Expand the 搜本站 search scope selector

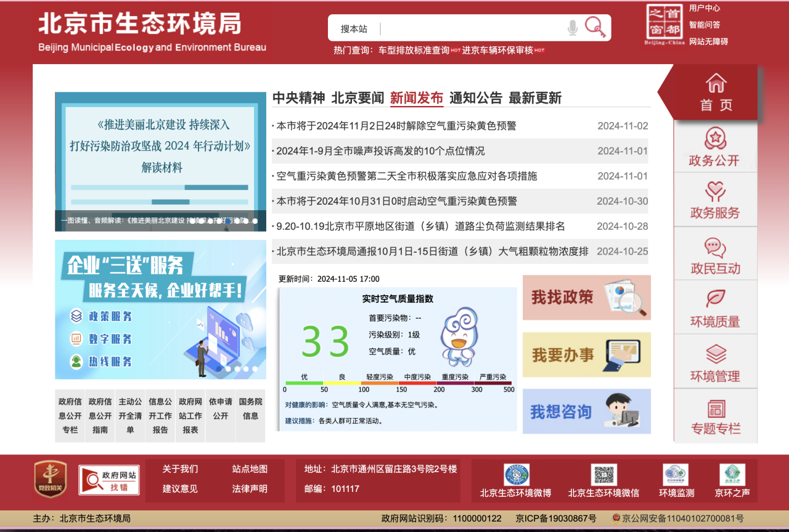[354, 28]
